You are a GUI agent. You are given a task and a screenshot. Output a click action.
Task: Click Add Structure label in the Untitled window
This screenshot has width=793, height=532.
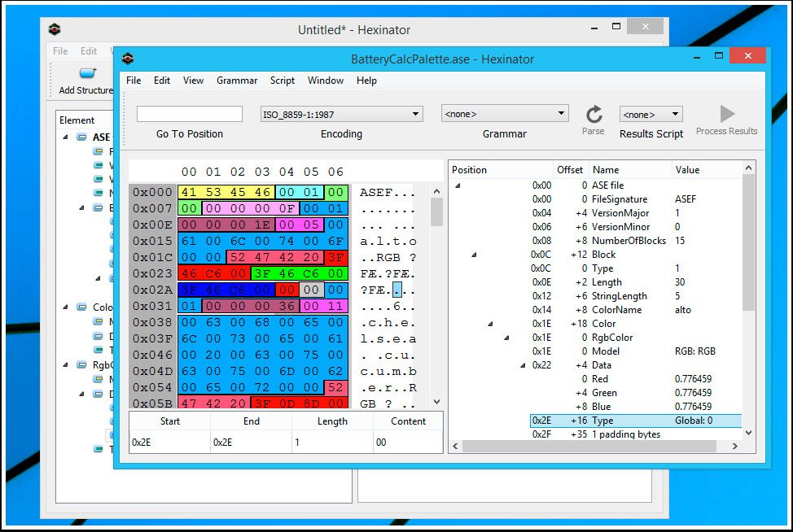pos(86,90)
